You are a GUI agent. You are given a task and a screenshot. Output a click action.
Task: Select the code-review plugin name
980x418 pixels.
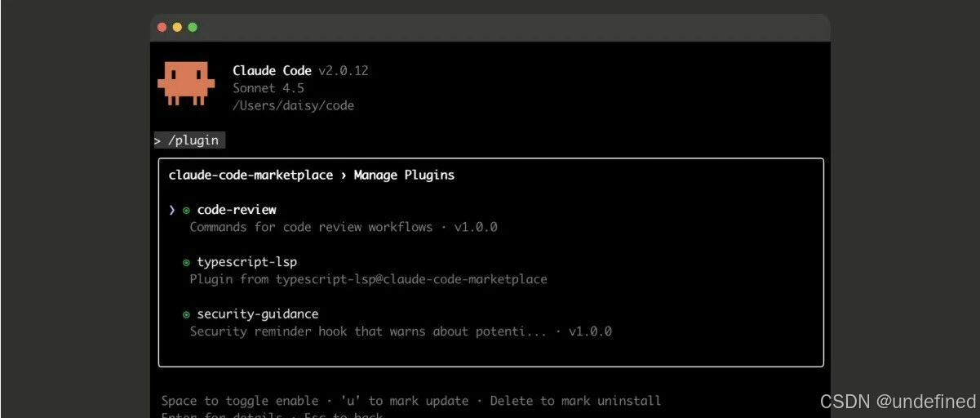point(237,210)
